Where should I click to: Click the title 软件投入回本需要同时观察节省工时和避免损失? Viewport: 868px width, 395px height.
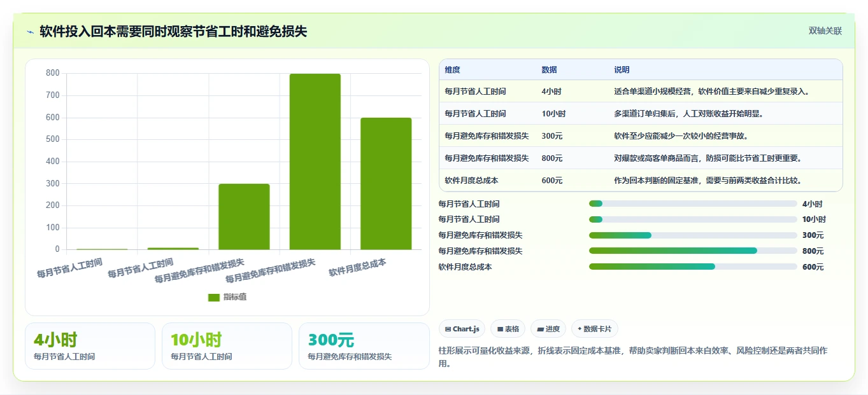tap(173, 31)
